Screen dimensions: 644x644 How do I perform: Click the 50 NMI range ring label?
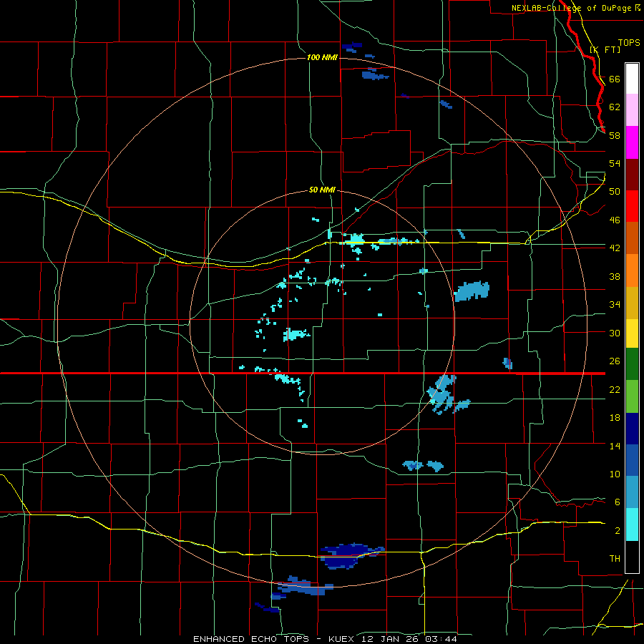click(322, 190)
